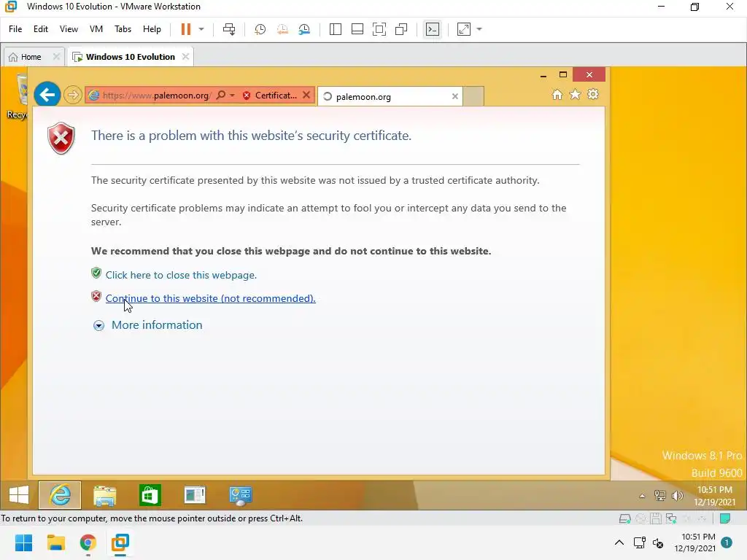
Task: Click the Internet Explorer forward arrow
Action: (72, 96)
